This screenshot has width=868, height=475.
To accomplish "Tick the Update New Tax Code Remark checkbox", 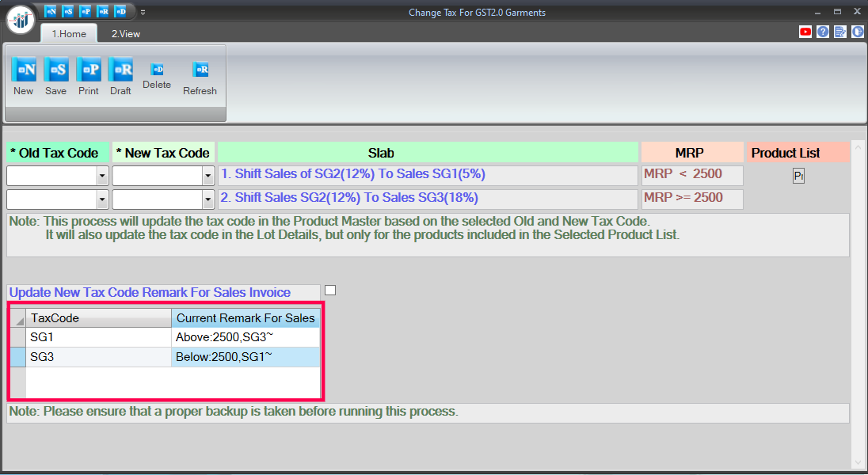I will click(x=330, y=291).
